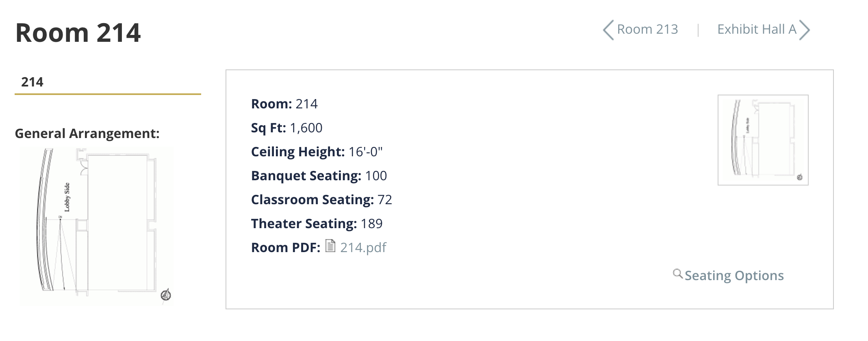Click the Banquet Seating value 100
The height and width of the screenshot is (341, 868).
tap(376, 176)
